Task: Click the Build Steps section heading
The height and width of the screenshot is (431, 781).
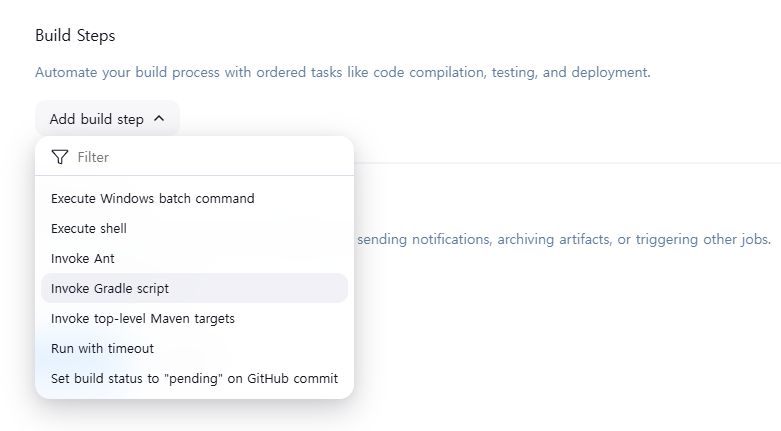Action: coord(75,35)
